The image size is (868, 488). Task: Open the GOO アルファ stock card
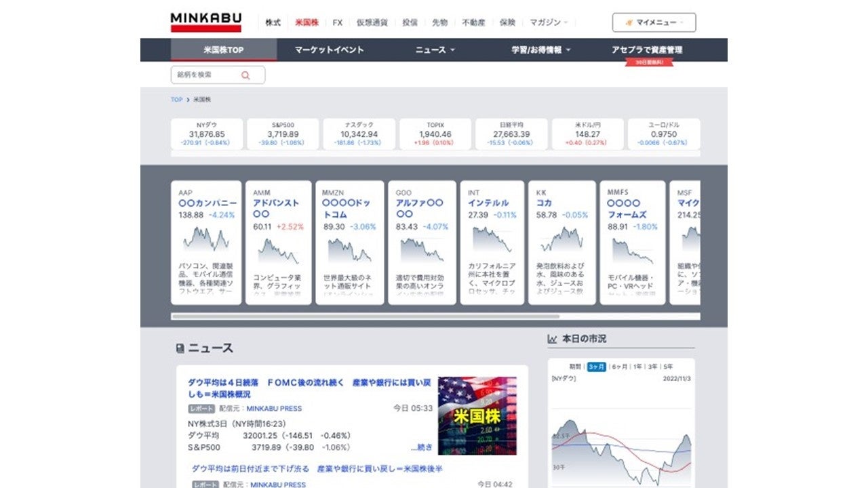[x=422, y=242]
